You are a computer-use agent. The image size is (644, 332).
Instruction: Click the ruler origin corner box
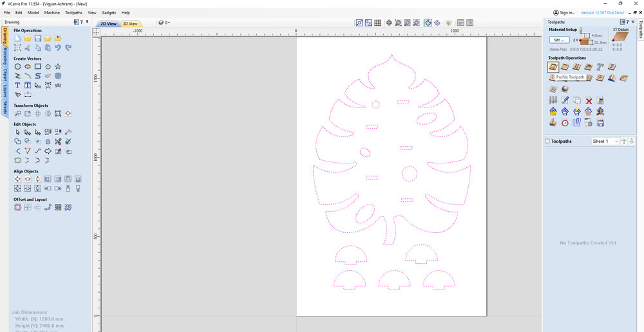pyautogui.click(x=96, y=32)
